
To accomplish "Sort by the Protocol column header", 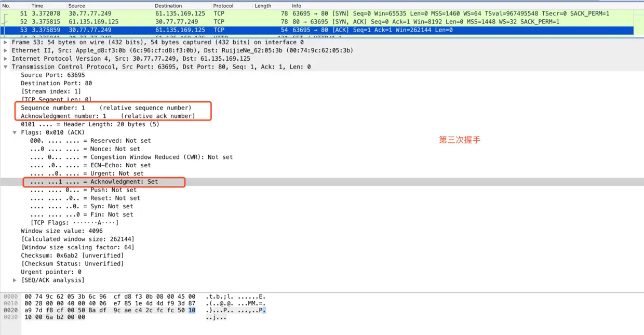I will (223, 6).
